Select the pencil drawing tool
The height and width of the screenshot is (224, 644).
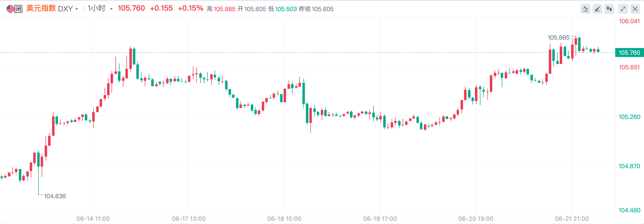pos(597,9)
